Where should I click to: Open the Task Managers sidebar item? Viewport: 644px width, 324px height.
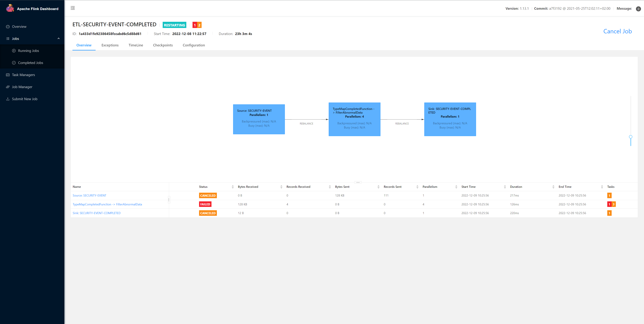tap(23, 75)
